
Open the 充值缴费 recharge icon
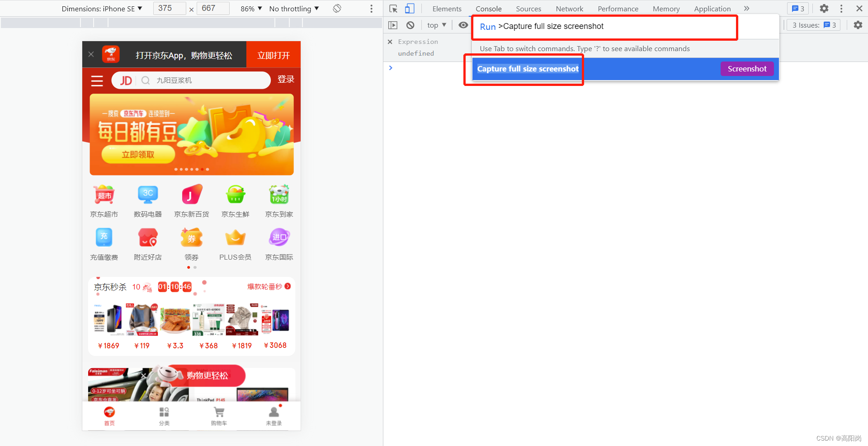tap(104, 237)
